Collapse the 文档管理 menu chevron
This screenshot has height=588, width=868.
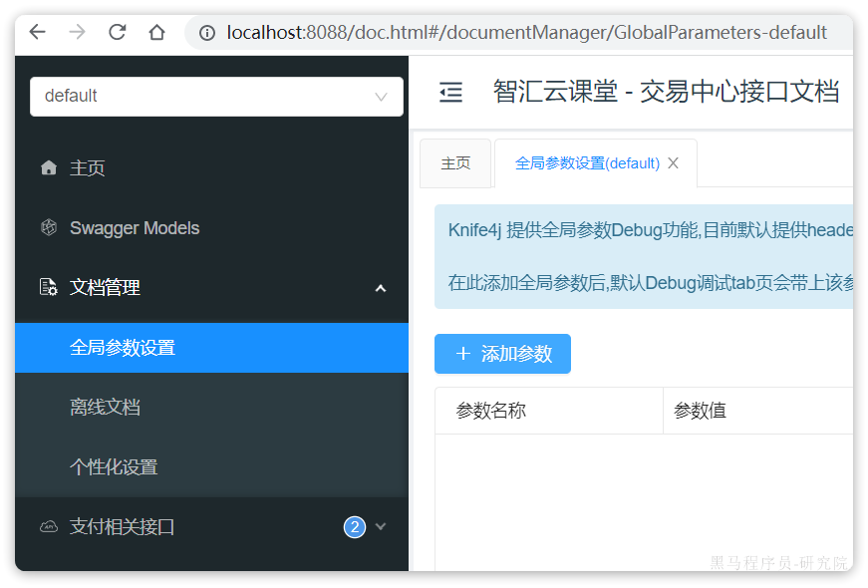381,288
